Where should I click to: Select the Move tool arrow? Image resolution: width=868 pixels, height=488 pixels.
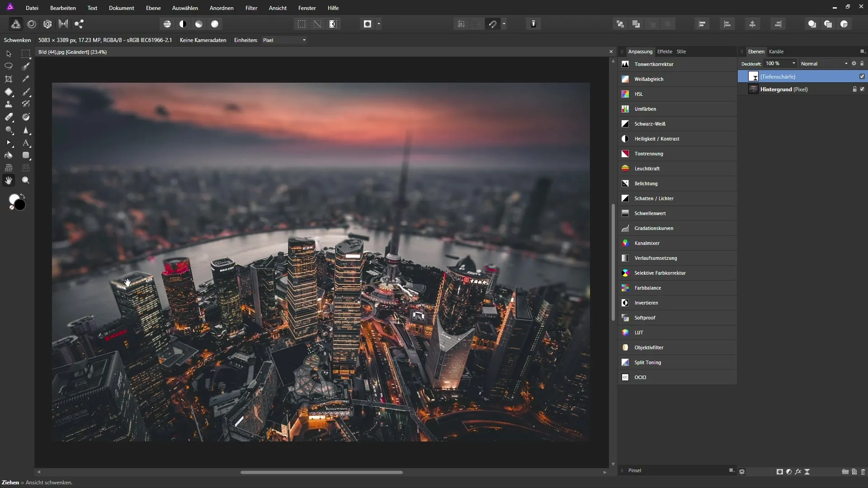click(x=9, y=54)
